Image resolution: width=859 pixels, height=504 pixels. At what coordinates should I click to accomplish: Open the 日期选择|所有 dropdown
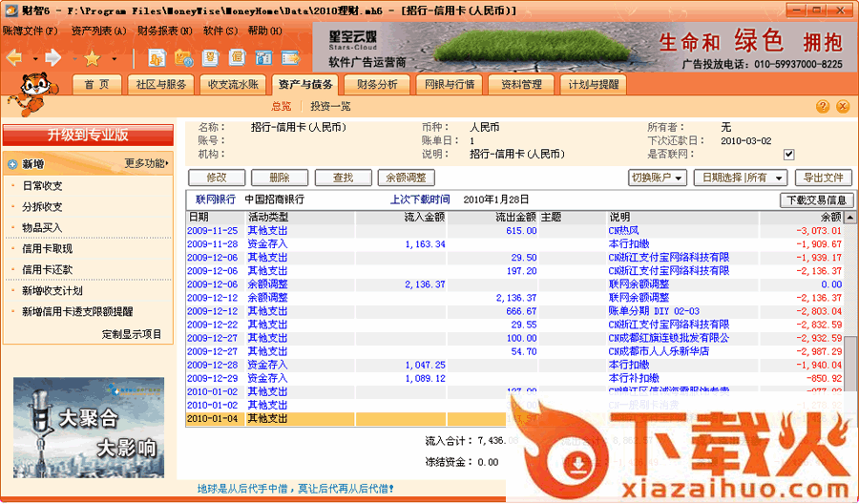tap(741, 178)
